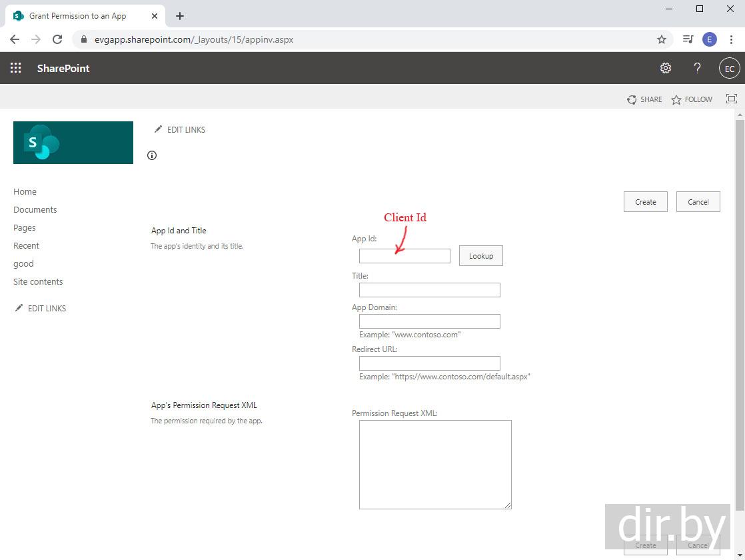Screen dimensions: 745x560
Task: Click the top Cancel button
Action: [698, 202]
